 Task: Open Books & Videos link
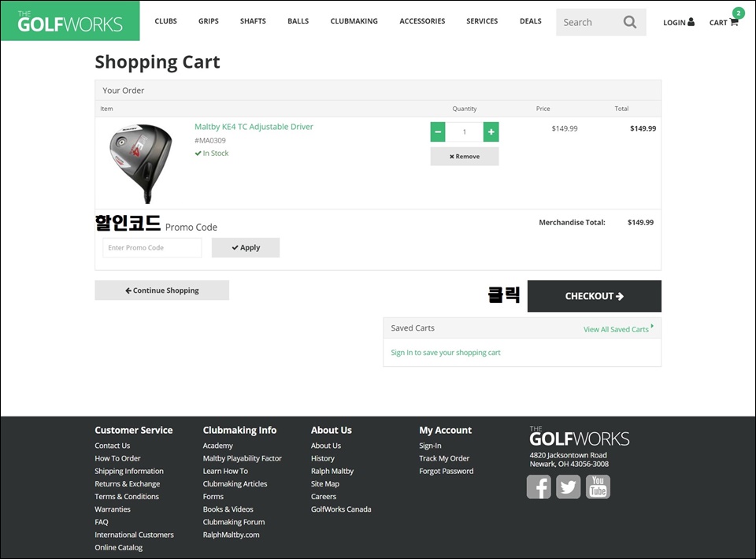(x=228, y=509)
